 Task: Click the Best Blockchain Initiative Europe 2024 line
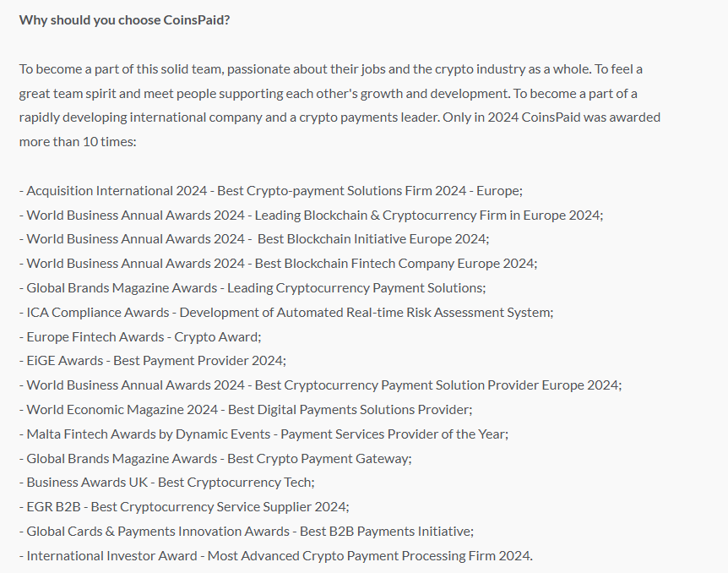(x=254, y=239)
